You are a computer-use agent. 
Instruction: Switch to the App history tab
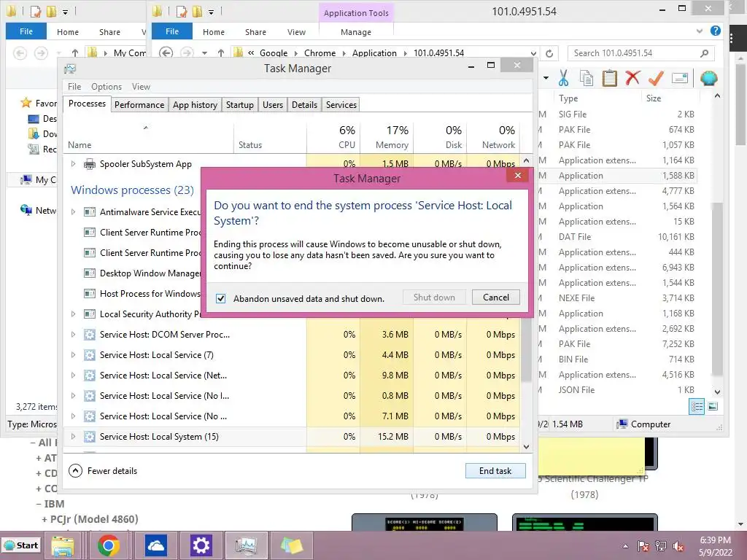point(195,105)
